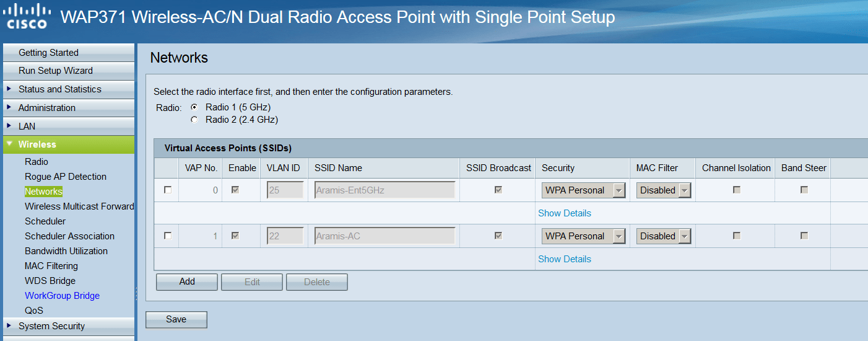This screenshot has height=341, width=868.
Task: Toggle Band Steer for Aramis-AC
Action: (x=804, y=236)
